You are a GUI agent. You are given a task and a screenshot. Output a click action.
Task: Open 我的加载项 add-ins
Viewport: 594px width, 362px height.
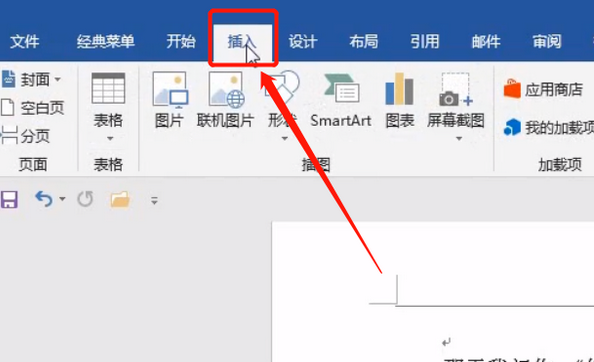pos(549,128)
